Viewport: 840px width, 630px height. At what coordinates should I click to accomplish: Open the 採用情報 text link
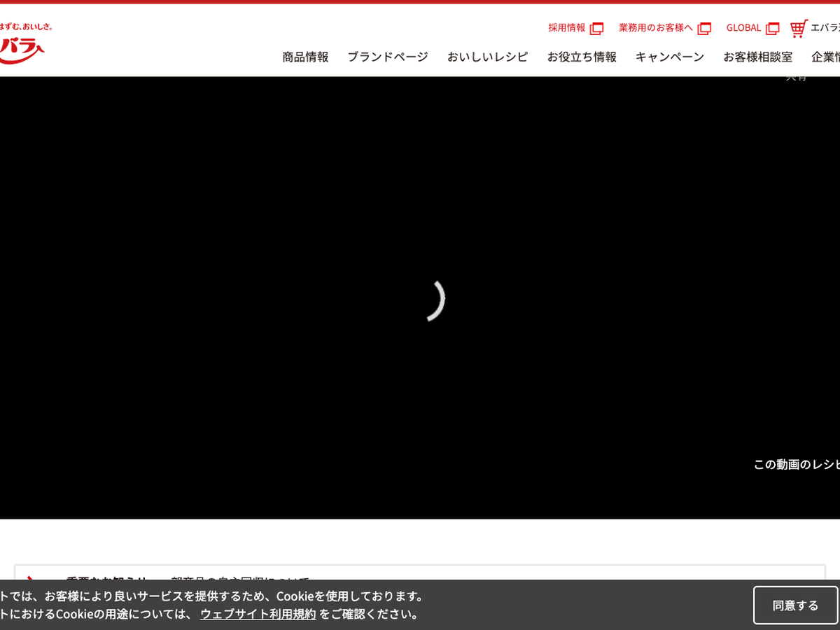click(566, 28)
